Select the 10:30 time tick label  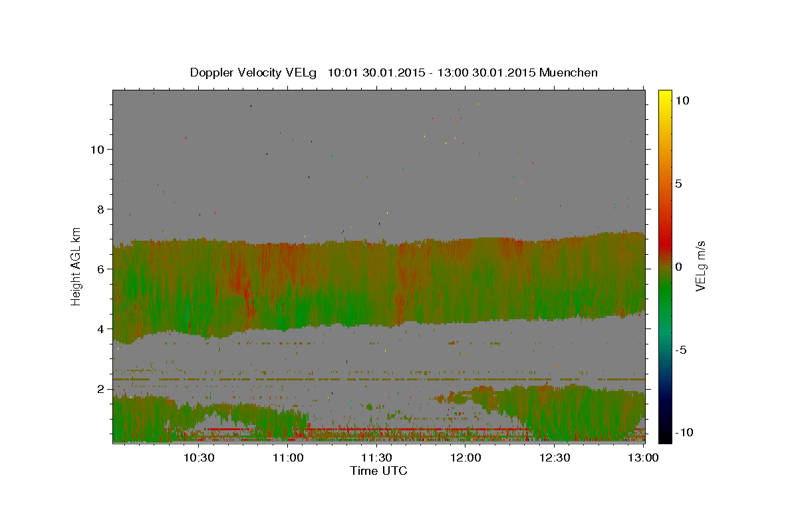tap(199, 458)
